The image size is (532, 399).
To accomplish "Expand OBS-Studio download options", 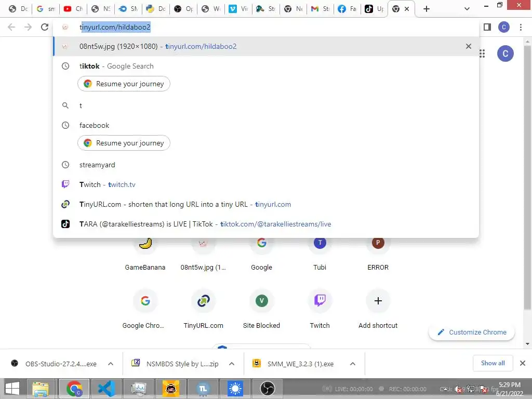I will point(111,364).
